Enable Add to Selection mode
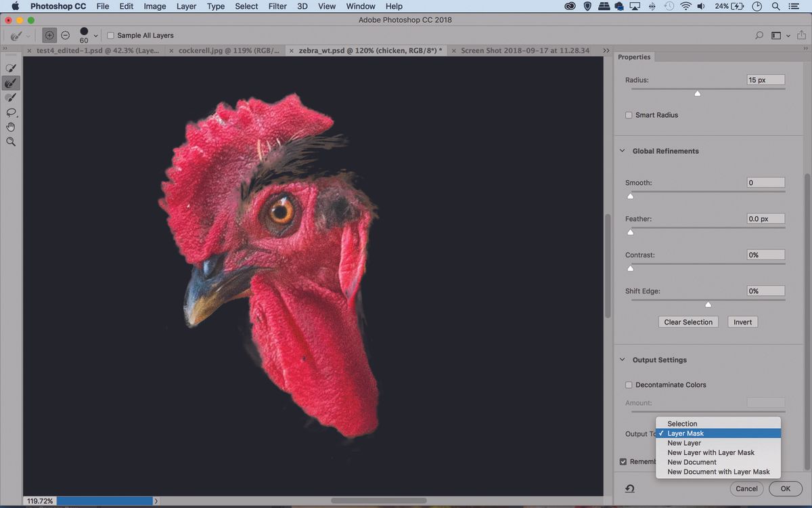This screenshot has width=812, height=508. tap(49, 35)
